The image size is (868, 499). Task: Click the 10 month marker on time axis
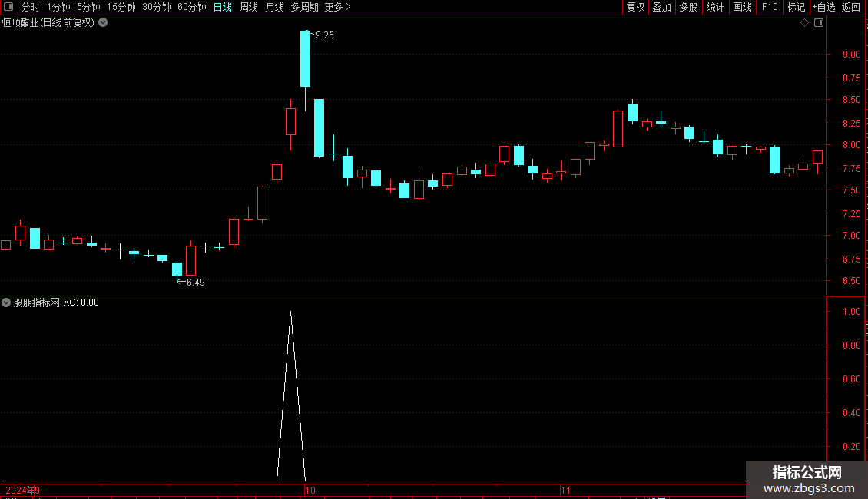click(x=310, y=490)
